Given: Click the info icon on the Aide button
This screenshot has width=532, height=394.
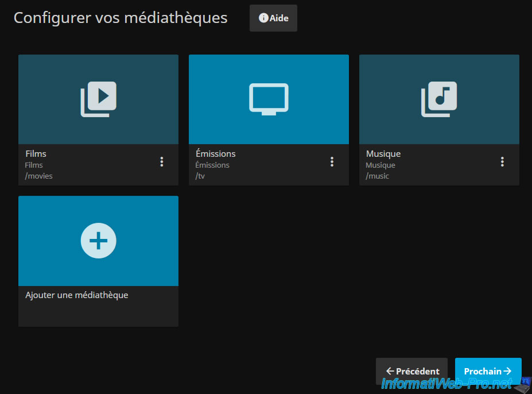Looking at the screenshot, I should pos(263,18).
